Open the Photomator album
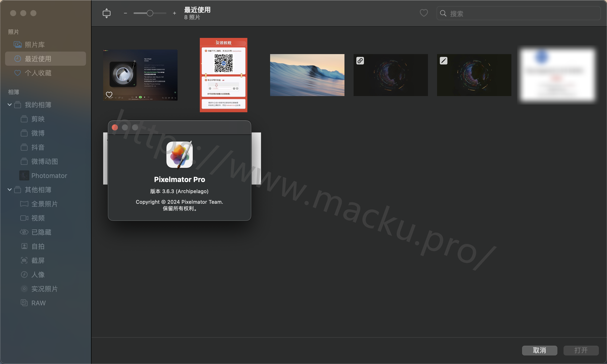This screenshot has height=364, width=607. tap(46, 176)
